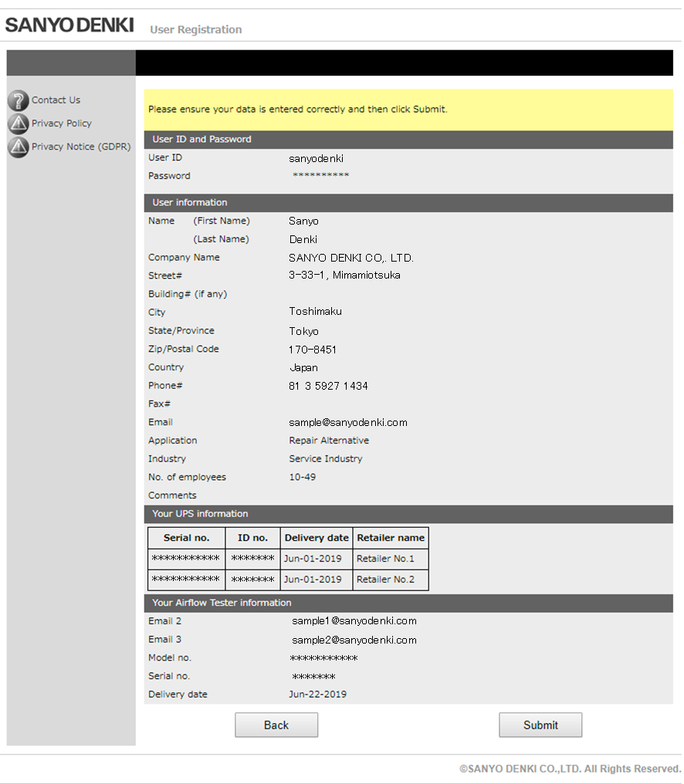
Task: Click the Privacy Notice (GDPR) warning icon
Action: pos(19,147)
